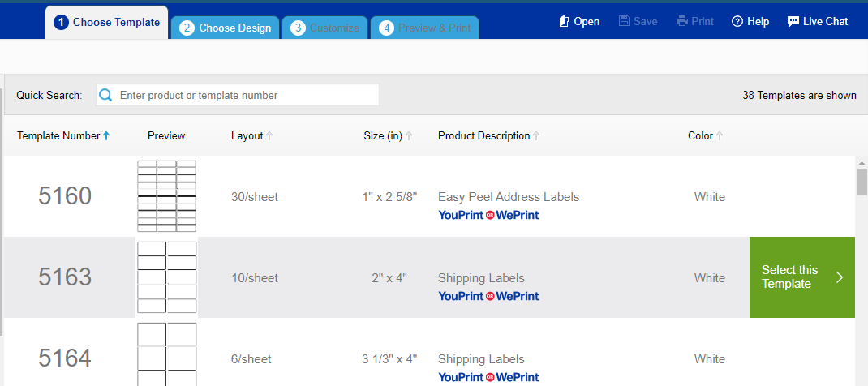The height and width of the screenshot is (386, 868).
Task: Open the Preview & Print tab
Action: tap(424, 28)
